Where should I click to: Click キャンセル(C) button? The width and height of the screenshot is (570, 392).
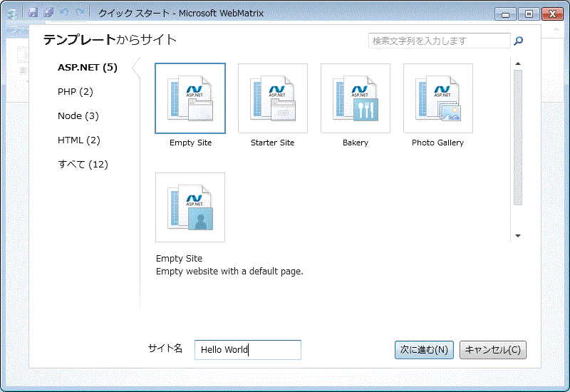coord(492,350)
